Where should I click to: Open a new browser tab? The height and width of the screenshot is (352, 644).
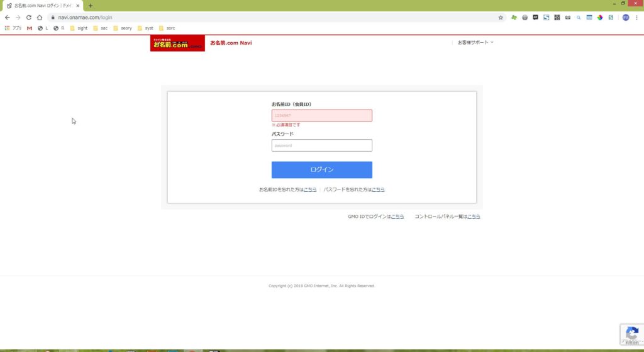point(91,6)
